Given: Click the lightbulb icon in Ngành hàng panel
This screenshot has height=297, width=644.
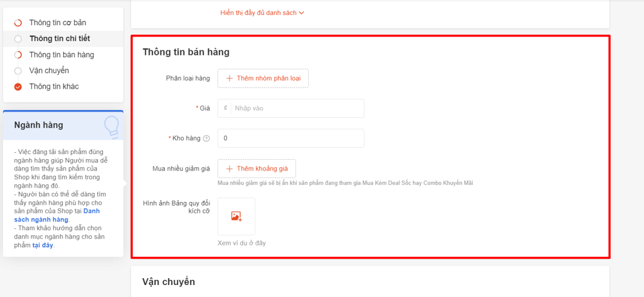Looking at the screenshot, I should click(112, 126).
